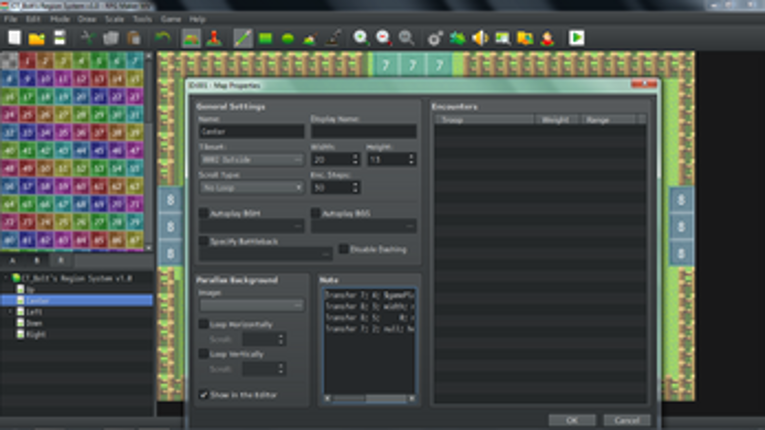The image size is (765, 430).
Task: Click the Height spinner arrows
Action: click(x=411, y=160)
